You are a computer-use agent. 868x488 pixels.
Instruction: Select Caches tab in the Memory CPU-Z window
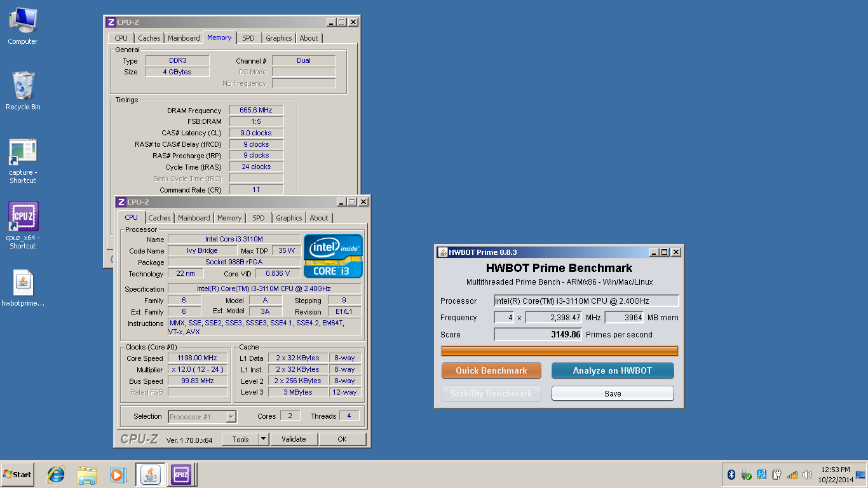tap(149, 38)
